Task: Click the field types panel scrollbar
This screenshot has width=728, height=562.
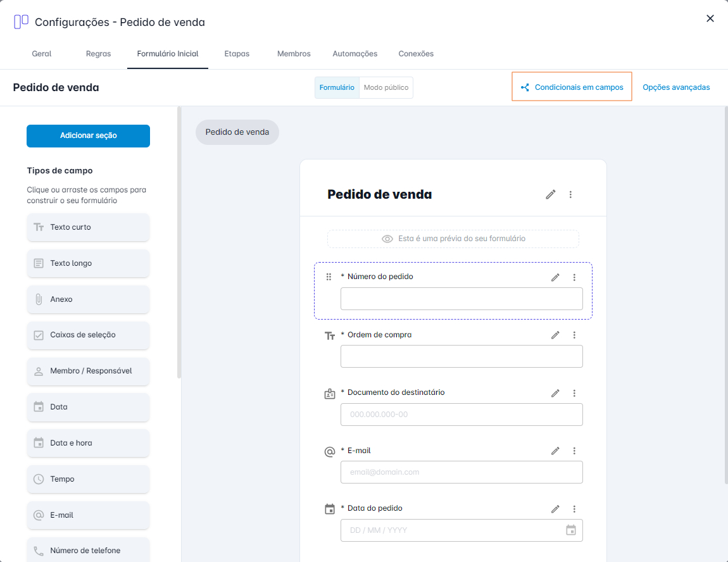Action: [179, 242]
